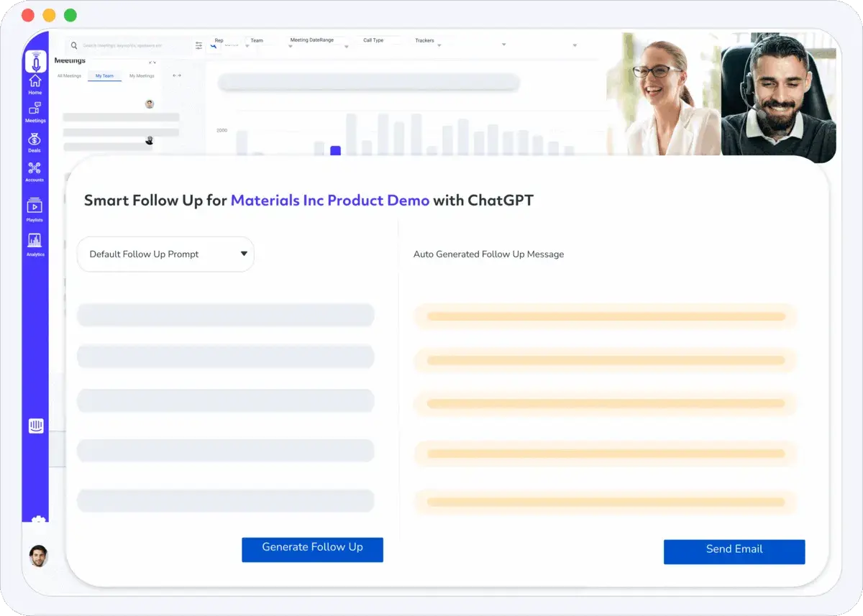Open the Meeting DateRange filter dropdown

(318, 42)
